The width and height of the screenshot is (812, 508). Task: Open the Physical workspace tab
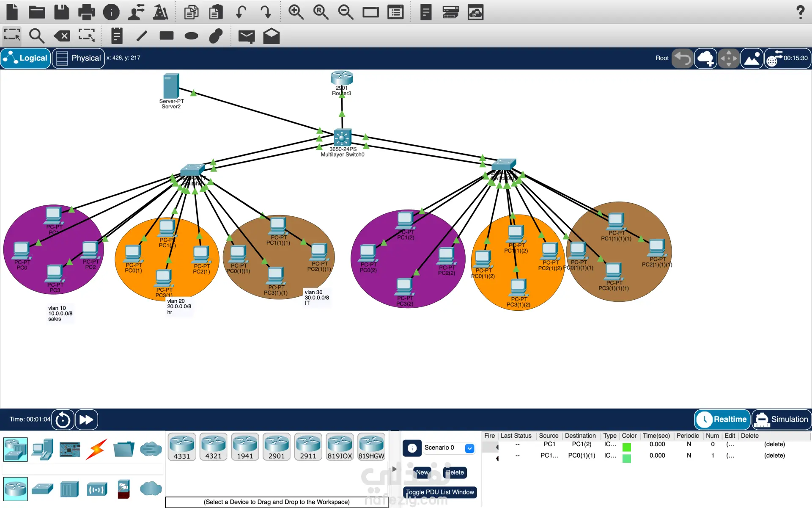[x=79, y=58]
